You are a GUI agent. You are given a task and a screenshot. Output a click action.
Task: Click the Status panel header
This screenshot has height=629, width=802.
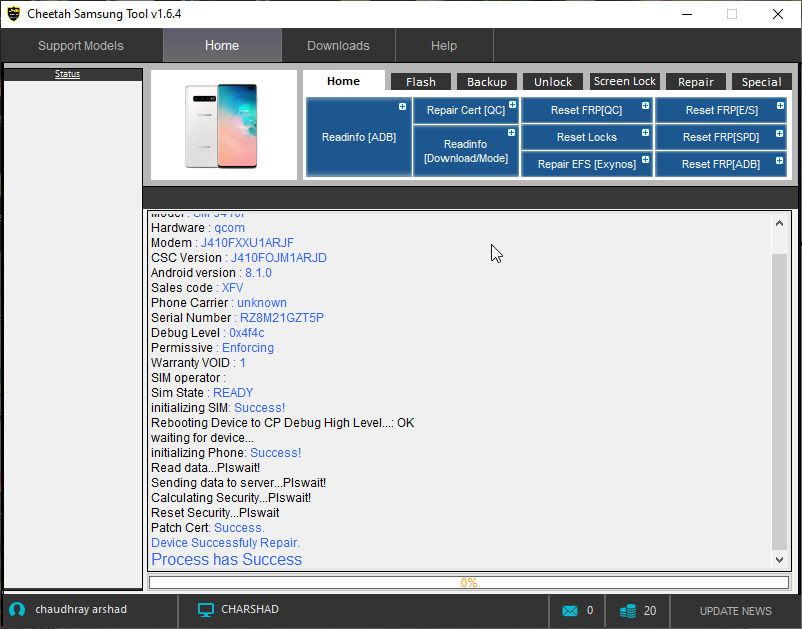[x=73, y=74]
